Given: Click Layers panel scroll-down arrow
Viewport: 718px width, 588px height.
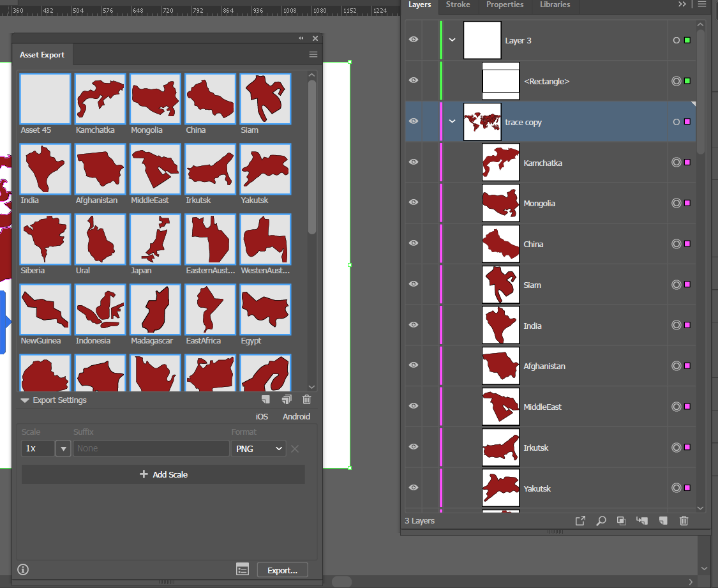Looking at the screenshot, I should [700, 508].
